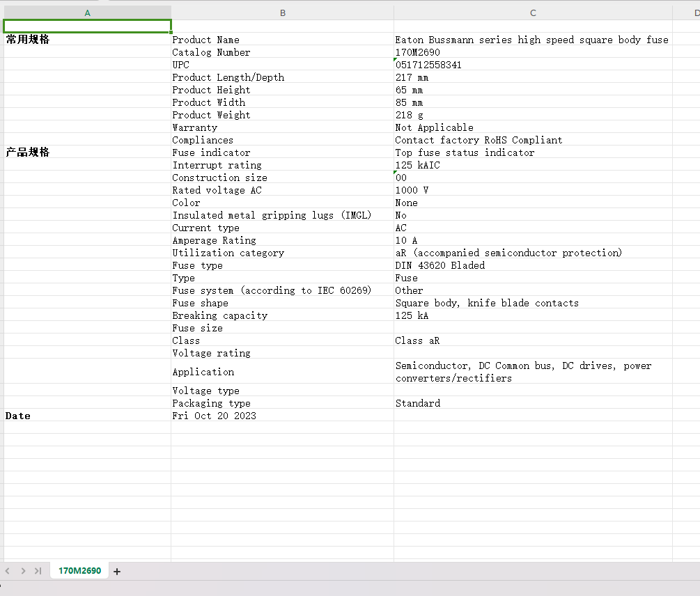The width and height of the screenshot is (700, 596).
Task: Select the Fuse system IEC 60269 cell
Action: (x=283, y=290)
